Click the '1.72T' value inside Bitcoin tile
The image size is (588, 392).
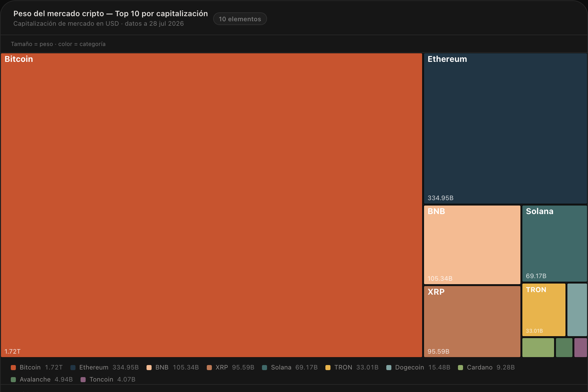pyautogui.click(x=12, y=351)
